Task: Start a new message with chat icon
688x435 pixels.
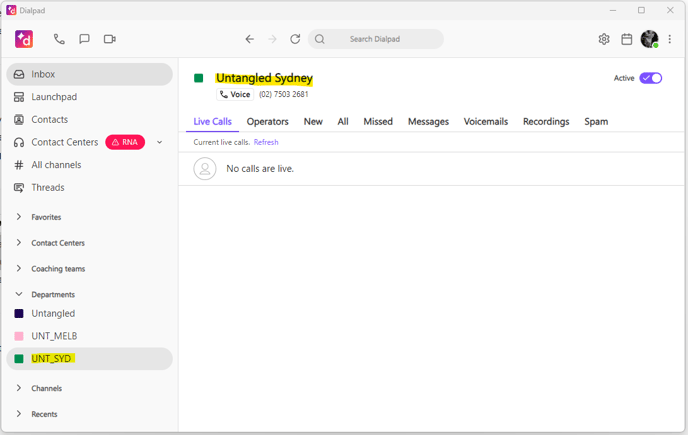Action: click(84, 39)
